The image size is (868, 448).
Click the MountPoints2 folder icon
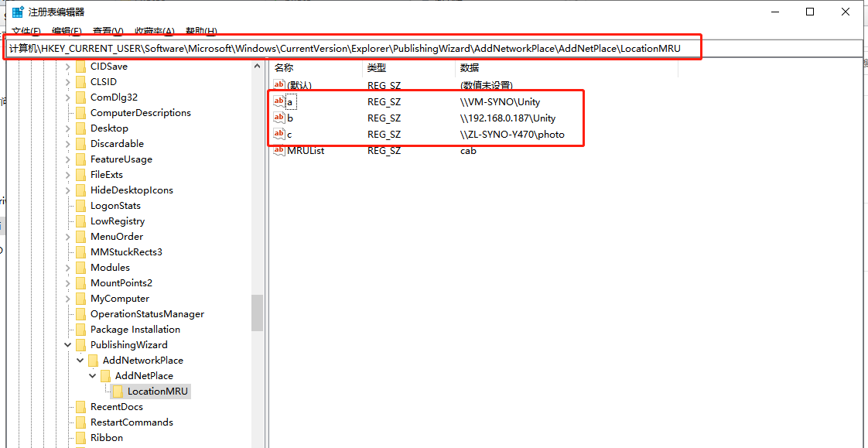coord(80,283)
